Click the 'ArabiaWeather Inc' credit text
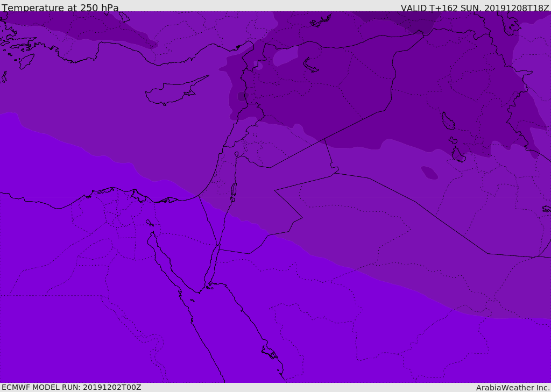The image size is (551, 392). point(512,388)
